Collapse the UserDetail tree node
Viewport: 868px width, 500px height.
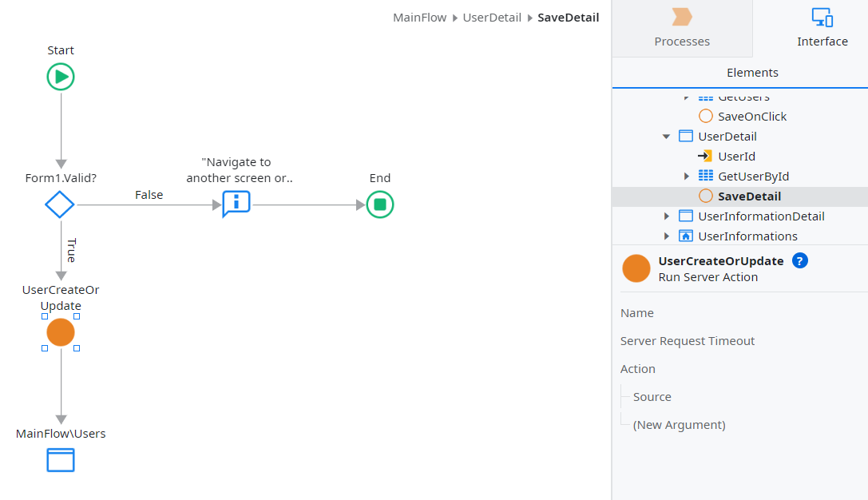coord(667,136)
